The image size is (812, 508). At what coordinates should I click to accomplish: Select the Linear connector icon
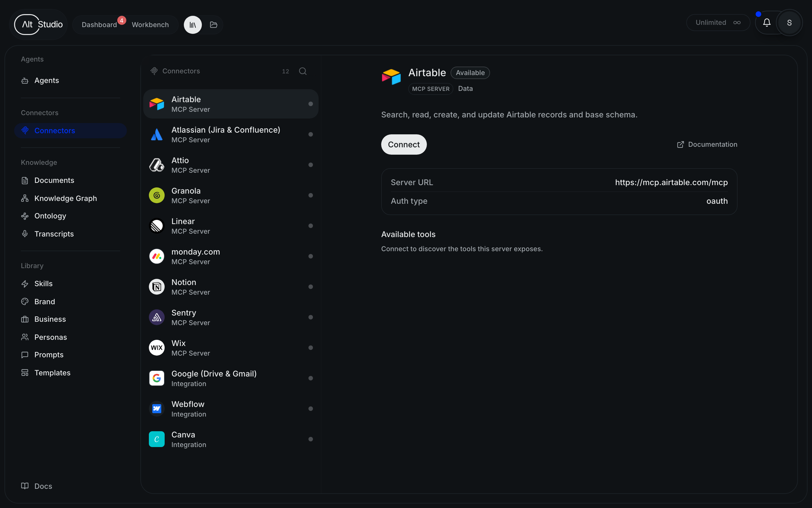point(157,226)
